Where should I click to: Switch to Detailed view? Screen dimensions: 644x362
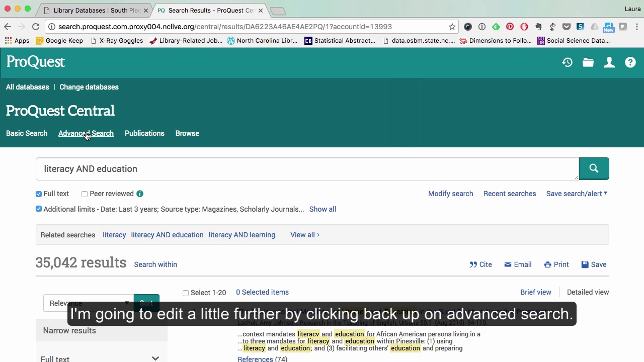pos(588,292)
